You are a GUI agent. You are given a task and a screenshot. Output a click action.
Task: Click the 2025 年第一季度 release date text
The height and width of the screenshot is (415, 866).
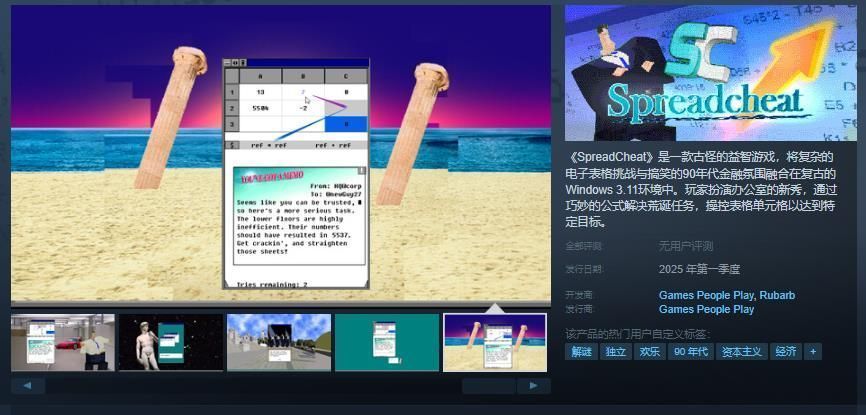699,269
